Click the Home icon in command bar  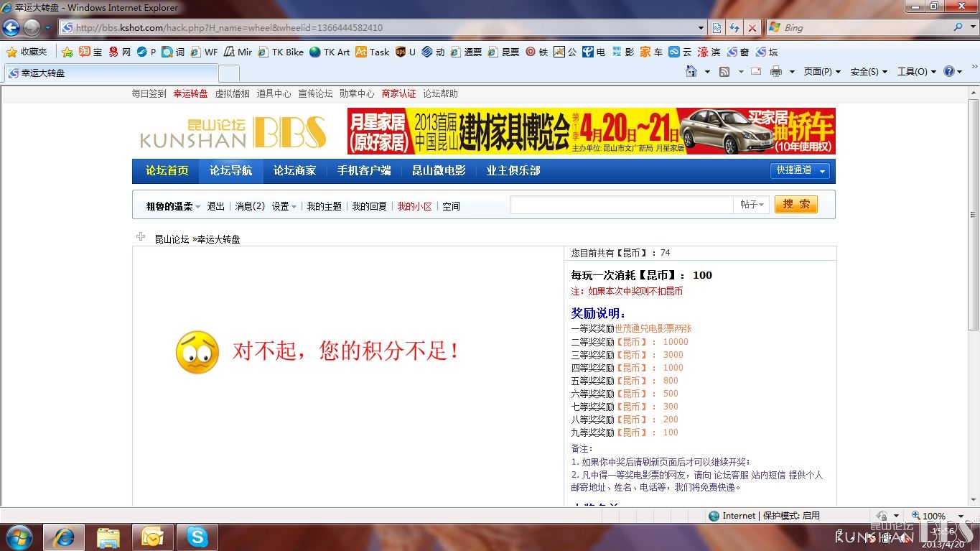click(x=691, y=71)
